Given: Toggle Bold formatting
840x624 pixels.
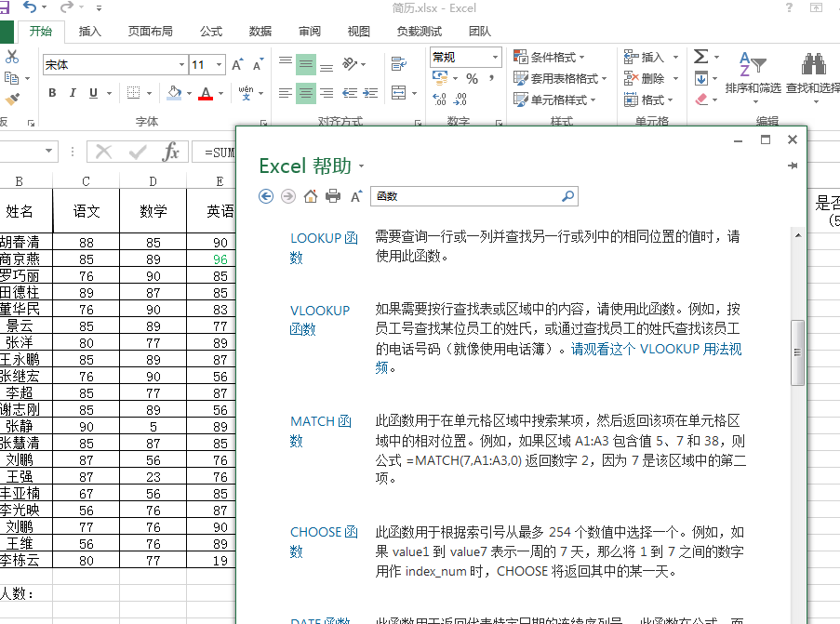Looking at the screenshot, I should pyautogui.click(x=52, y=93).
